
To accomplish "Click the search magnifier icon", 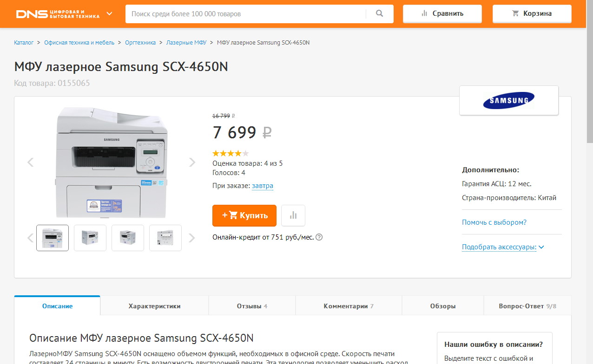I will click(x=380, y=14).
